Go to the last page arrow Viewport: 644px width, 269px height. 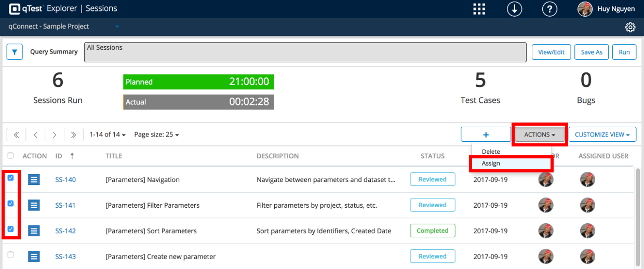[74, 134]
